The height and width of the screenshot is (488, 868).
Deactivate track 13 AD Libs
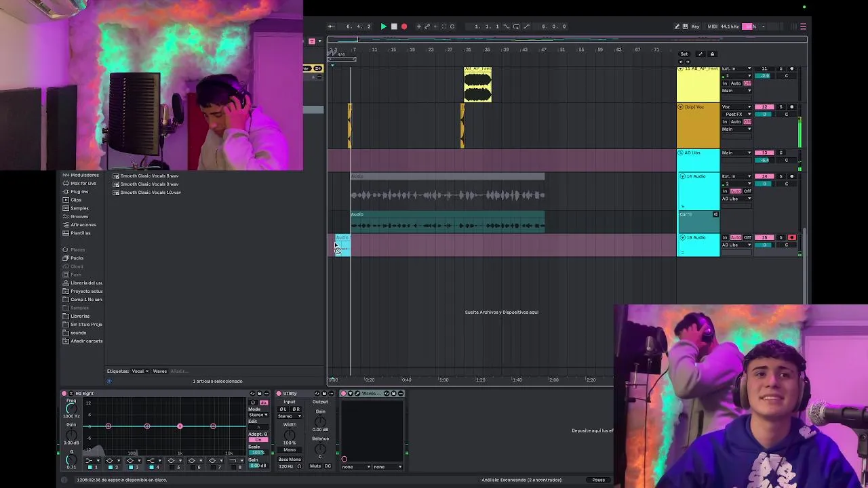pyautogui.click(x=764, y=153)
